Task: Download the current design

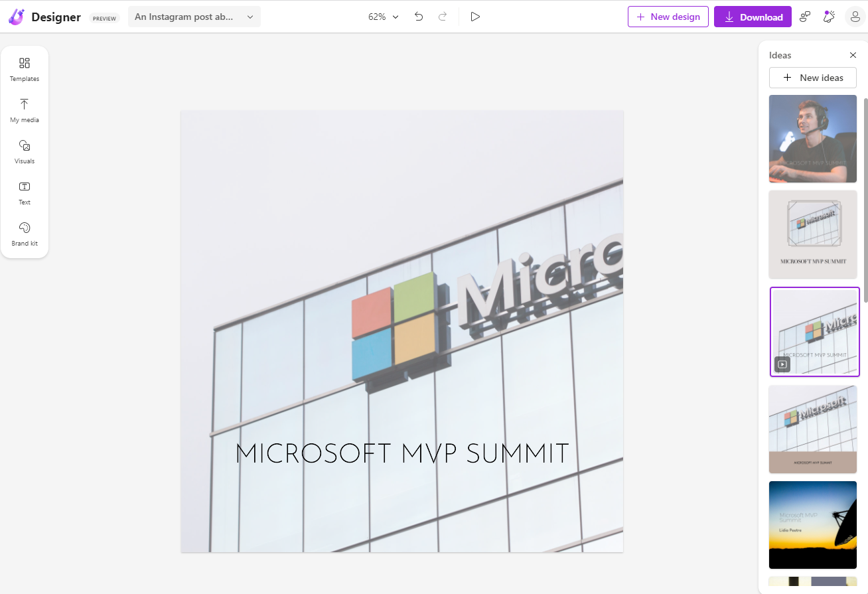Action: [x=753, y=17]
